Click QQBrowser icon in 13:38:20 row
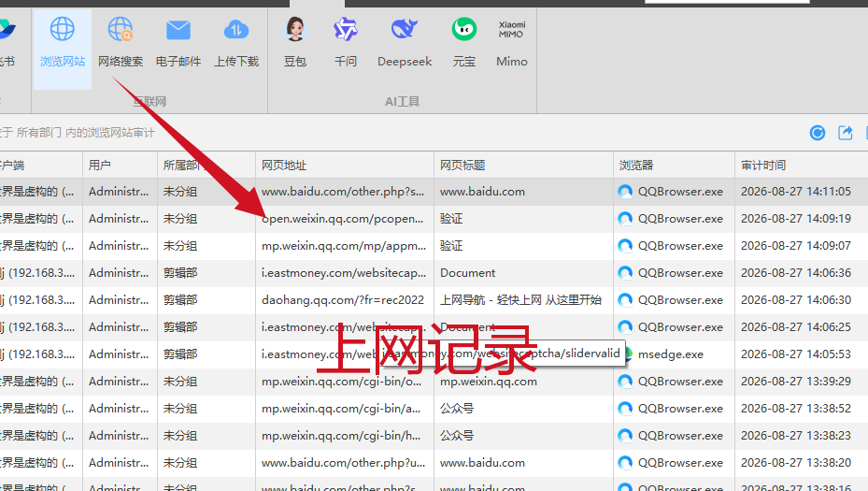 (625, 463)
